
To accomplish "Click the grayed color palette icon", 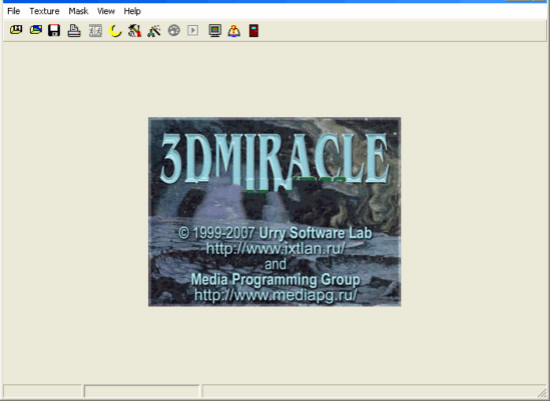I will click(174, 31).
